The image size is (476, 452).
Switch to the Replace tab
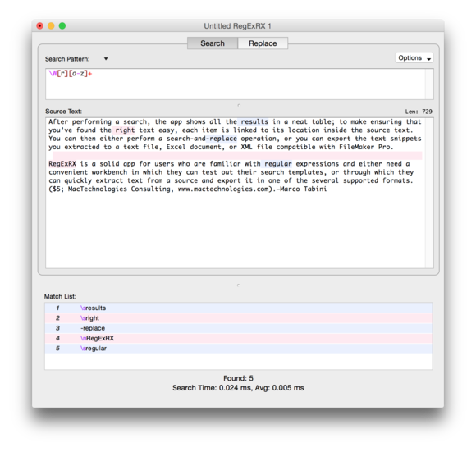(x=263, y=43)
